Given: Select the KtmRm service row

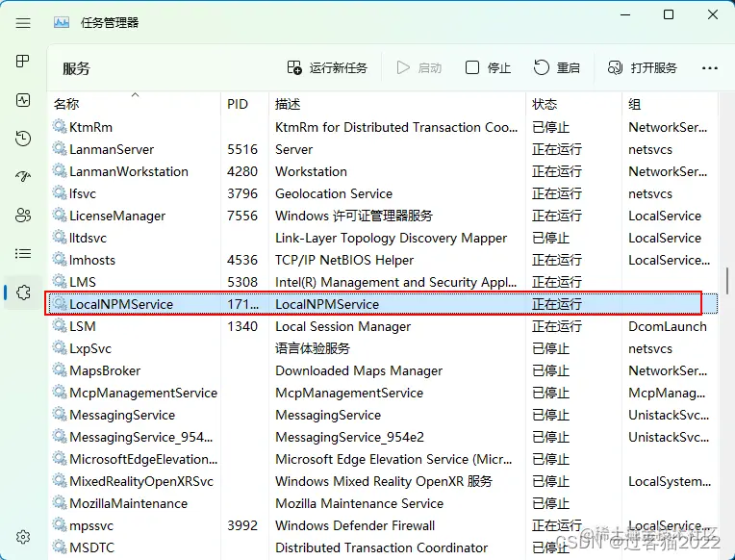Looking at the screenshot, I should [382, 127].
